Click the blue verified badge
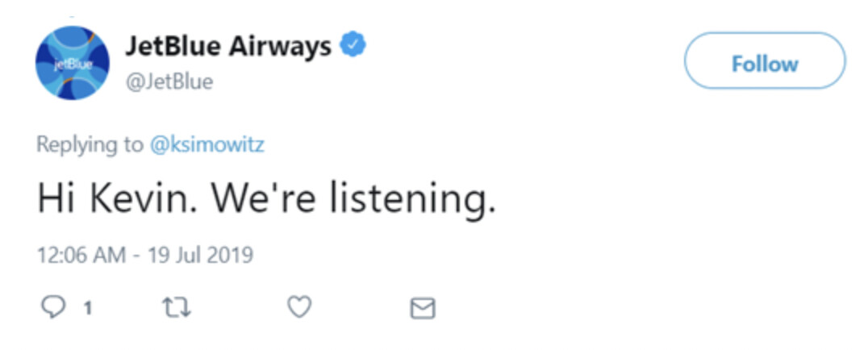The width and height of the screenshot is (868, 350). tap(352, 47)
